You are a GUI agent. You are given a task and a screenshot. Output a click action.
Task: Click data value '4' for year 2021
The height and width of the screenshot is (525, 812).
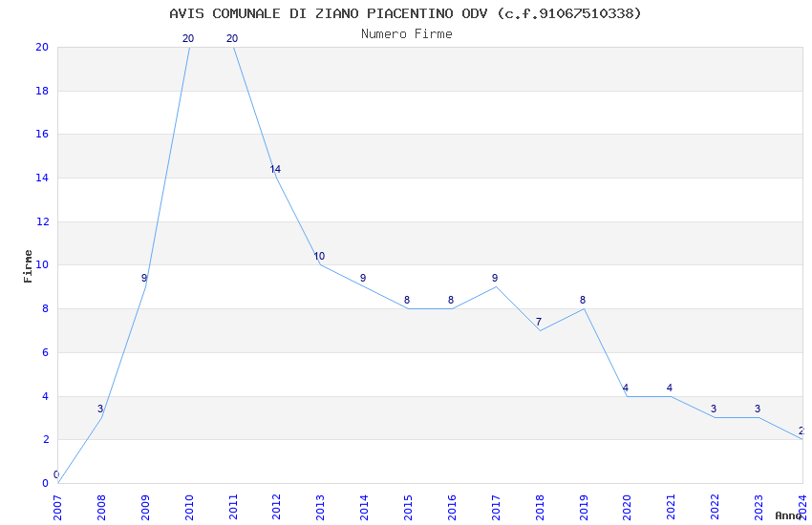tap(670, 388)
